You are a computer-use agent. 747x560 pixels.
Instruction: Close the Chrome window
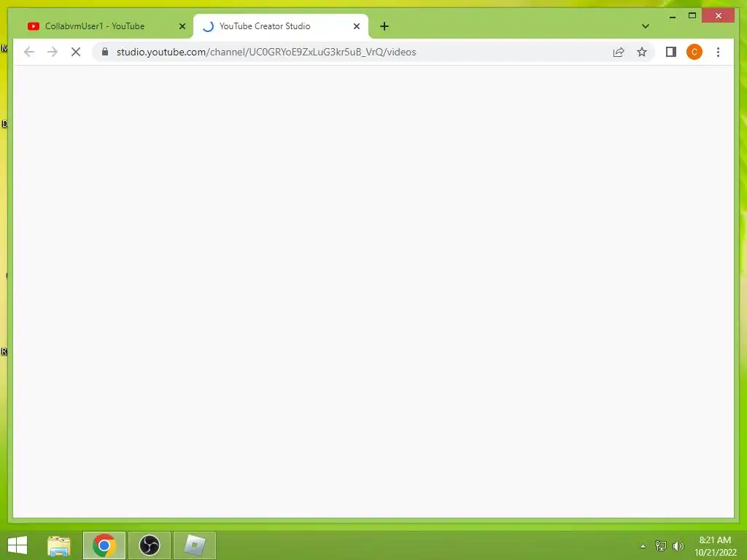coord(719,16)
